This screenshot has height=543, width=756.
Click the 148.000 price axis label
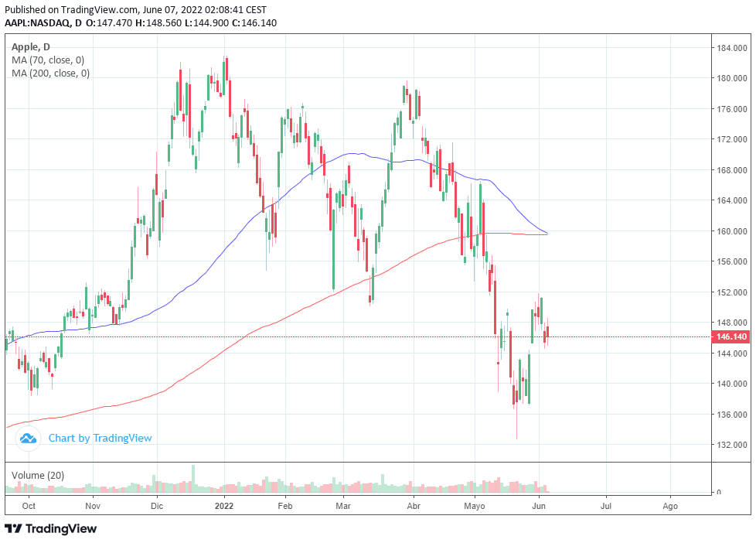pyautogui.click(x=732, y=323)
